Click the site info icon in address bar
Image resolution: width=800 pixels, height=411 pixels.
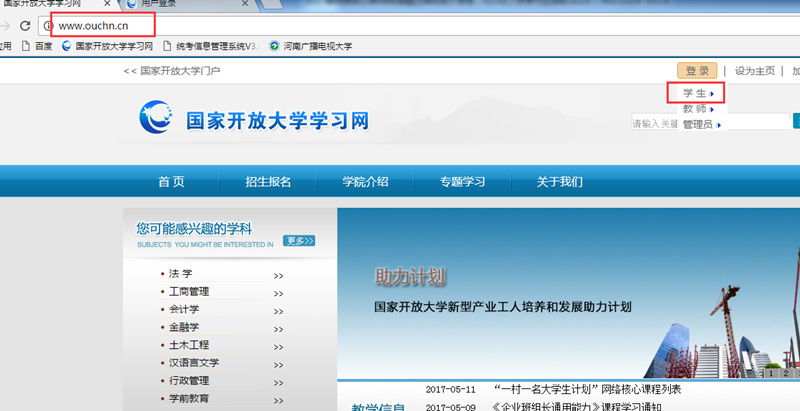coord(47,24)
